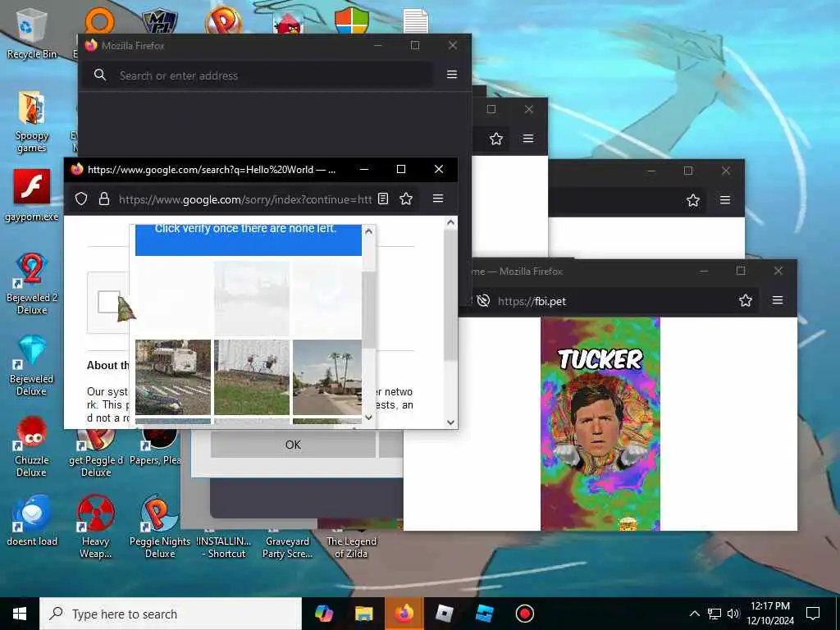The height and width of the screenshot is (630, 840).
Task: Click the 'Search or enter address' field
Action: tap(260, 75)
